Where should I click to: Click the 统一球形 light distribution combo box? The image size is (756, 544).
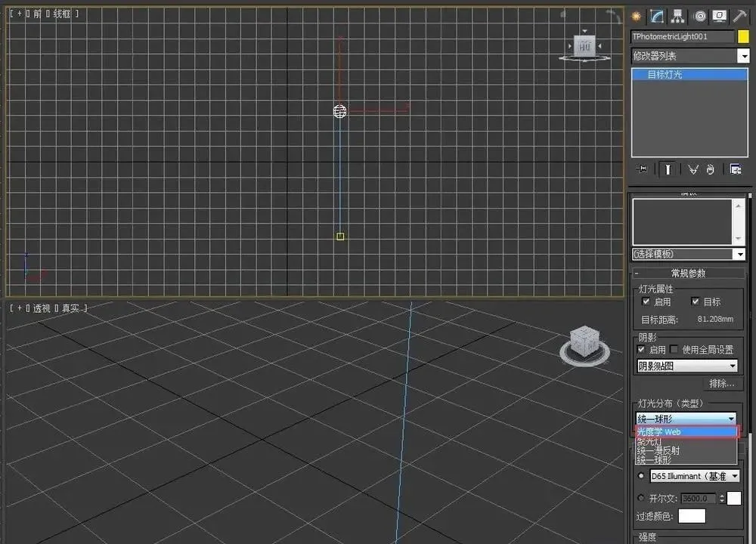(686, 419)
